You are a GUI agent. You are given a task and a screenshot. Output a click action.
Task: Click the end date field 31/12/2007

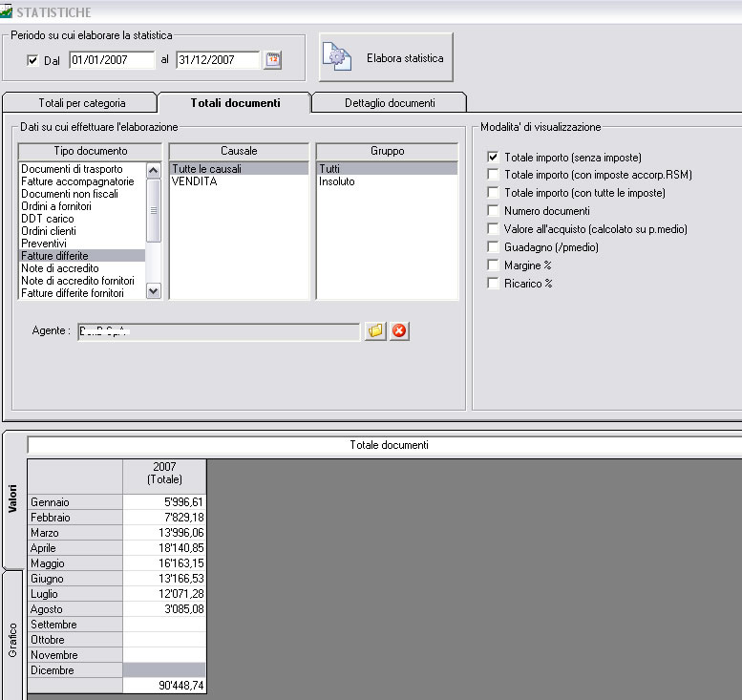[x=218, y=60]
